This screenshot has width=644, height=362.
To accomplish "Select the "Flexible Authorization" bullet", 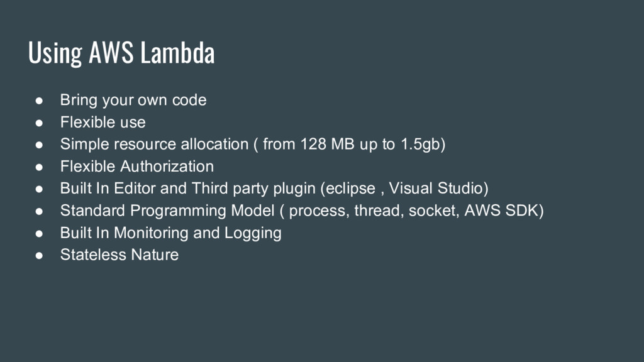I will point(136,167).
